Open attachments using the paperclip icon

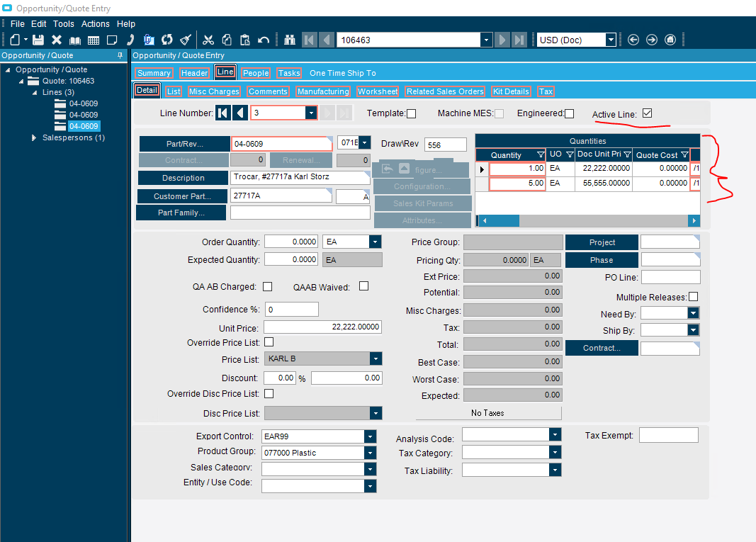[149, 40]
